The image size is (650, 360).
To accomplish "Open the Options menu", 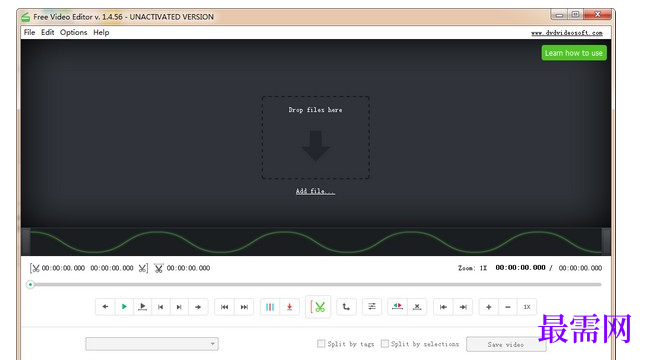I will tap(73, 32).
